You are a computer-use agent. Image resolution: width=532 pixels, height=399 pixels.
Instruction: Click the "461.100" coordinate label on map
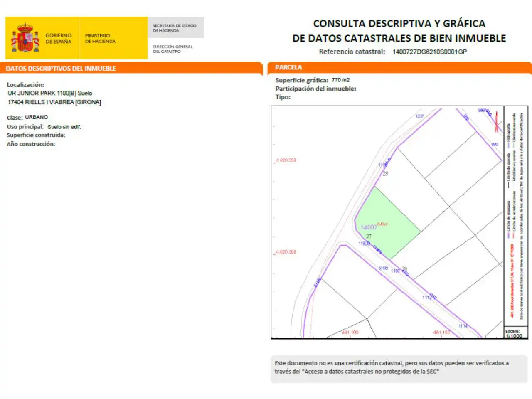click(350, 332)
